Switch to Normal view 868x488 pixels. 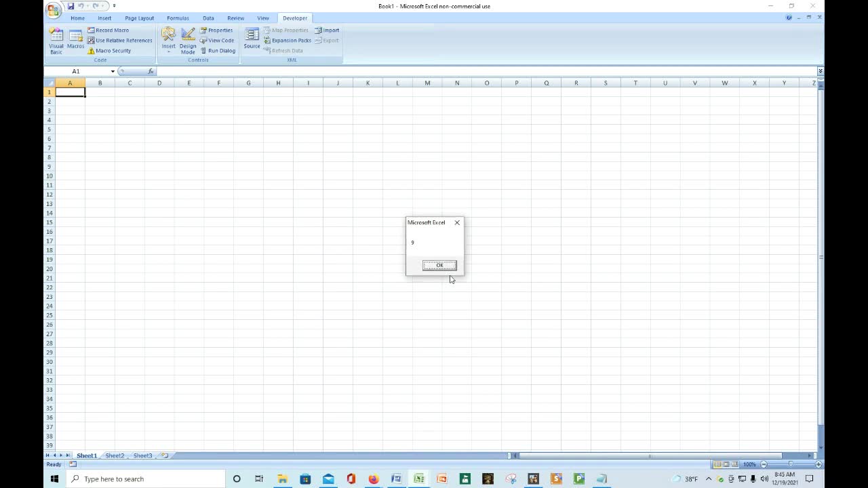click(x=717, y=464)
